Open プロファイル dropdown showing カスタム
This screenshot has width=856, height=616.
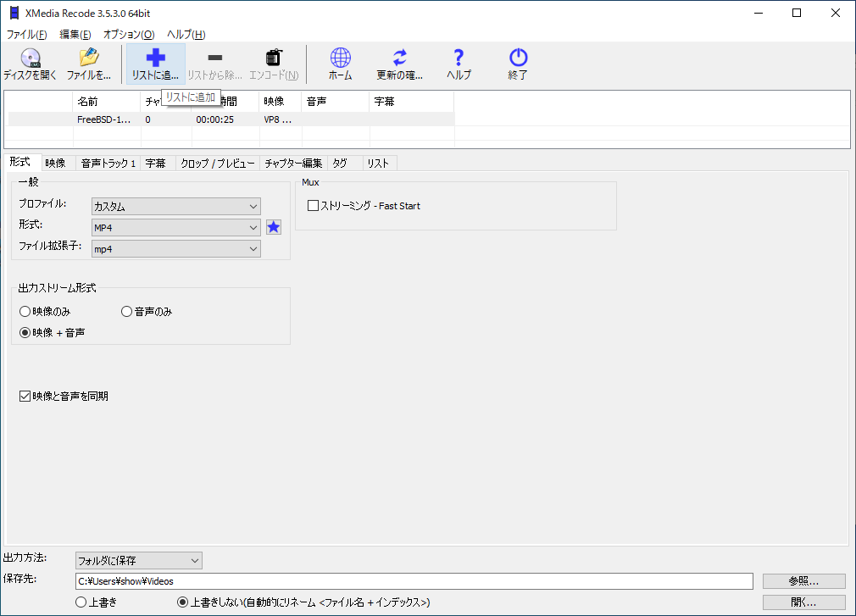(175, 206)
